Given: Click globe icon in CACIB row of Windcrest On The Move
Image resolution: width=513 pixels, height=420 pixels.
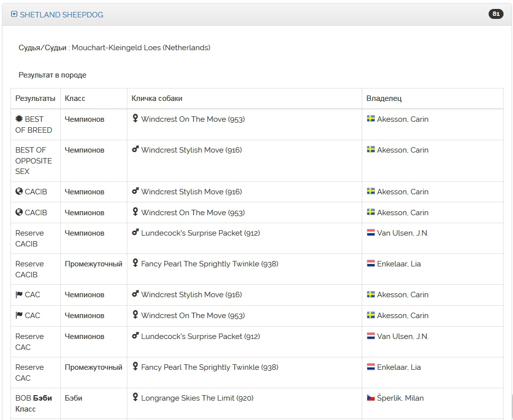Looking at the screenshot, I should click(x=19, y=212).
